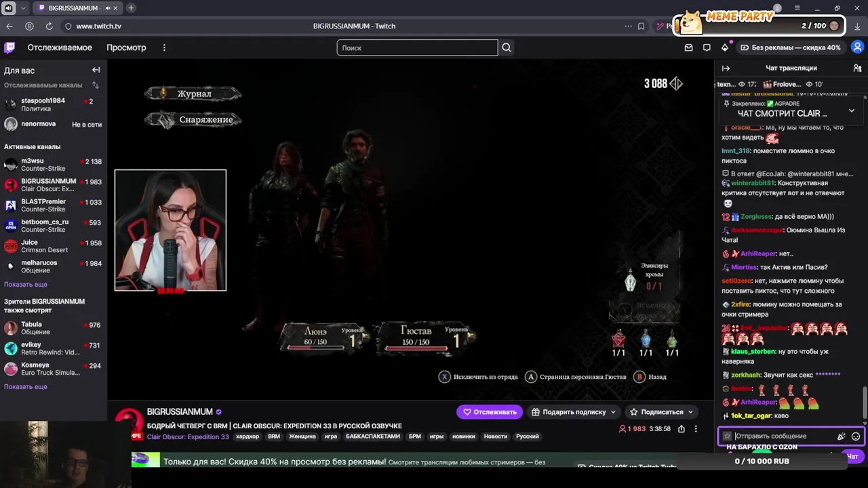Share the stream
The height and width of the screenshot is (488, 868).
[x=682, y=429]
